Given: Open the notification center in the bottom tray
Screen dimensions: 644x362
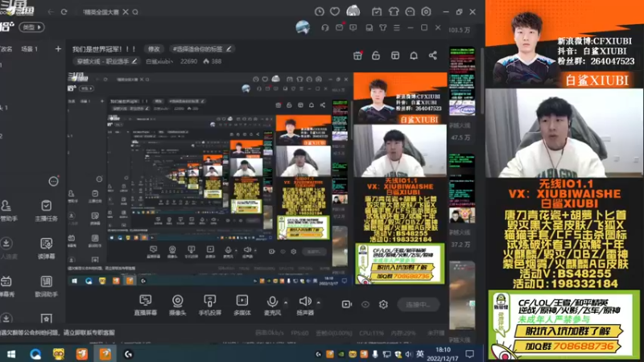Looking at the screenshot, I should (x=469, y=354).
